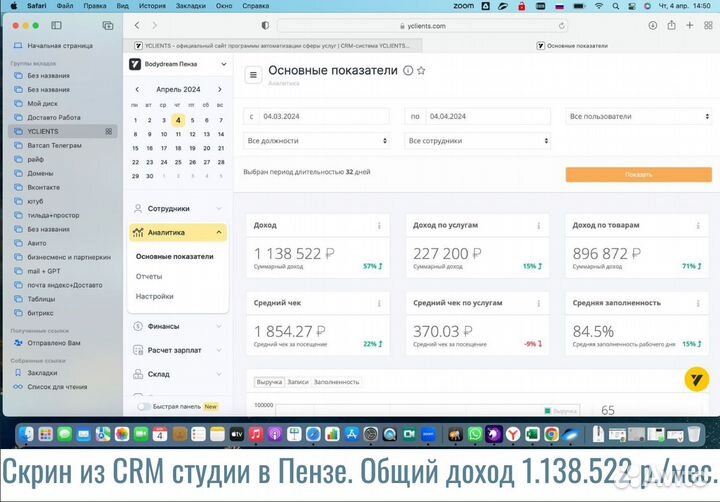Open options menu on Средний чек card
The height and width of the screenshot is (502, 720).
click(379, 303)
